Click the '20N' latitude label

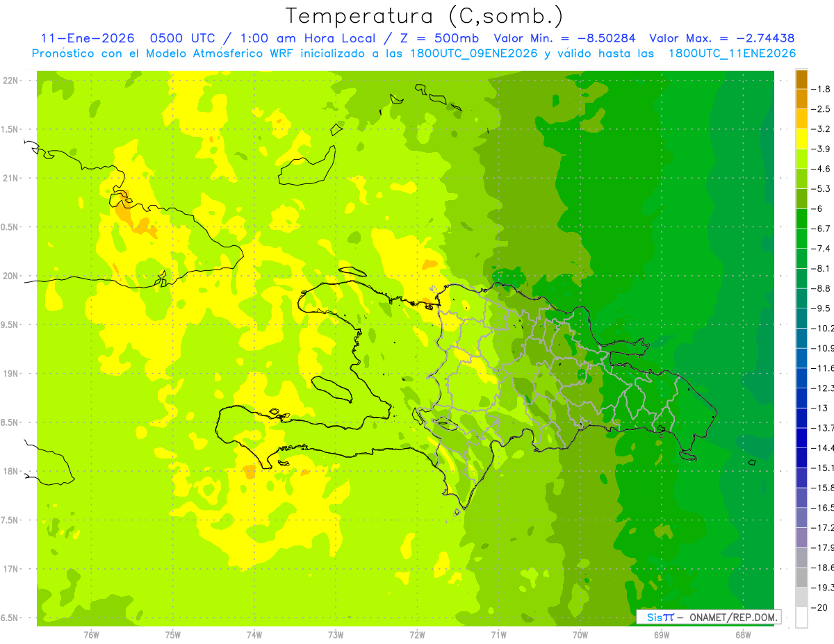(10, 276)
